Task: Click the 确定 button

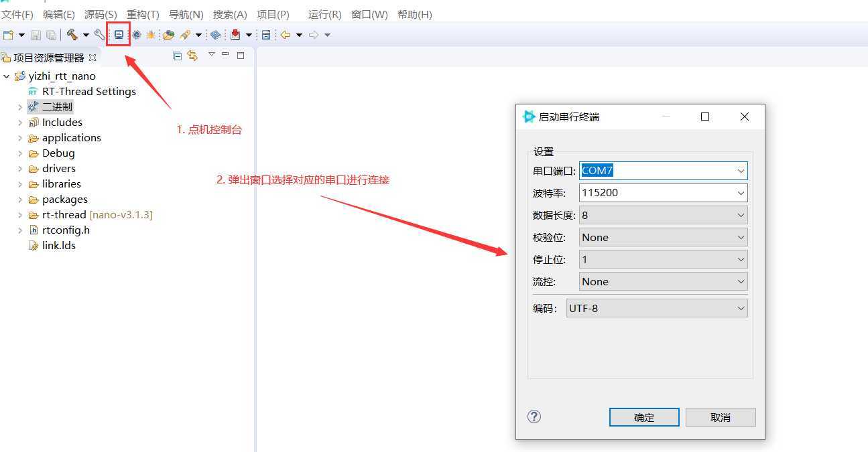Action: pos(644,417)
